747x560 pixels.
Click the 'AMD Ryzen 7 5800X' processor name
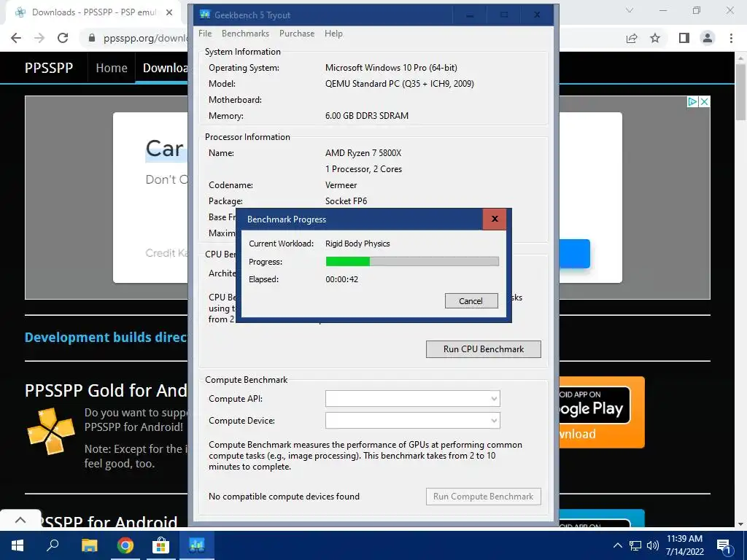coord(363,153)
